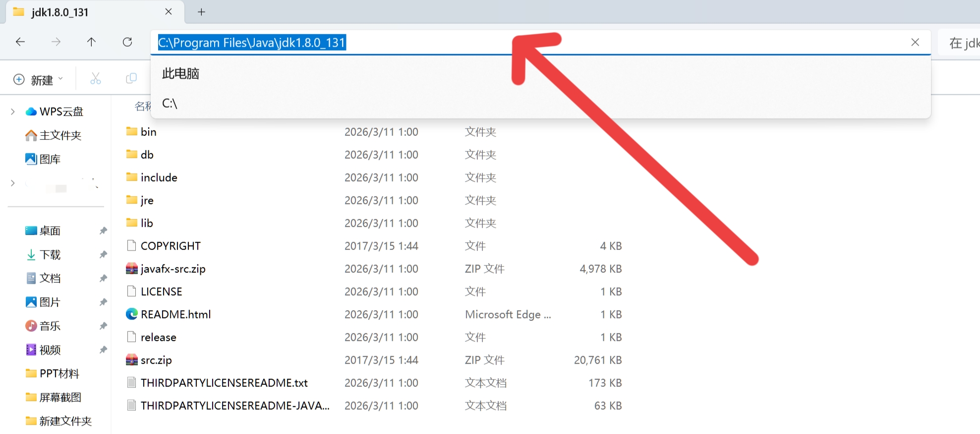Unpin 下载 via its pin icon
This screenshot has height=434, width=980.
[103, 254]
